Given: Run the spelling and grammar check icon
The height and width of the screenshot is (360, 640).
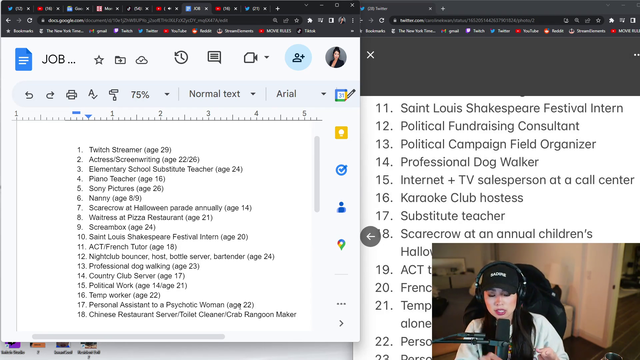Looking at the screenshot, I should 93,95.
